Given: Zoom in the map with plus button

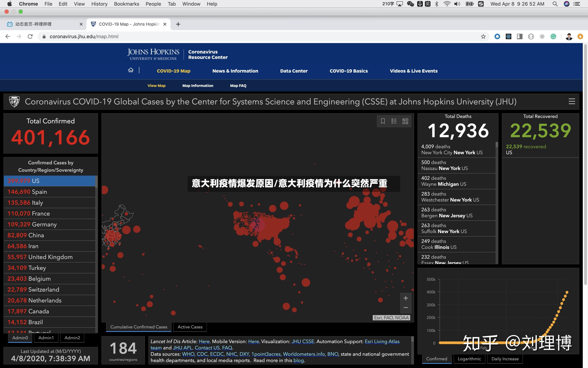Looking at the screenshot, I should pos(406,298).
